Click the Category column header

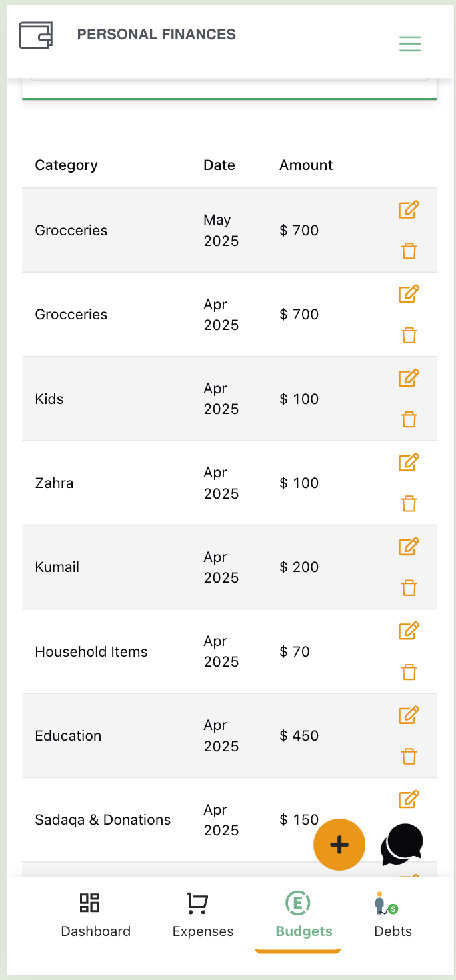pyautogui.click(x=66, y=165)
